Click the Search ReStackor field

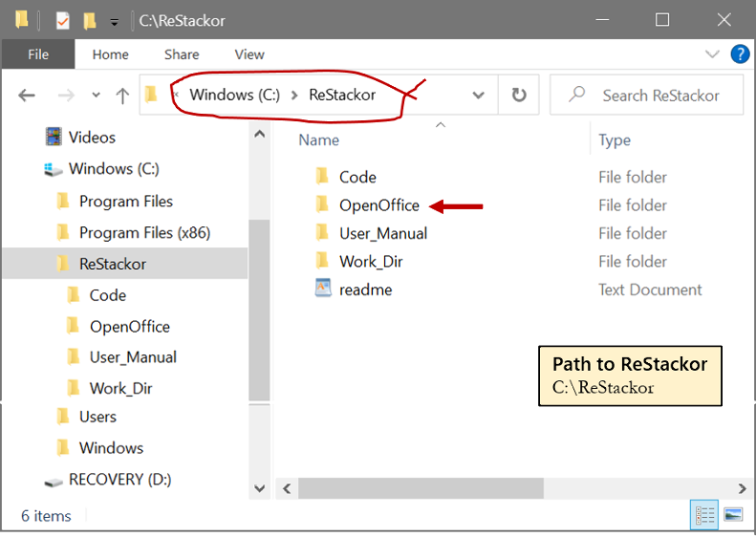point(646,95)
